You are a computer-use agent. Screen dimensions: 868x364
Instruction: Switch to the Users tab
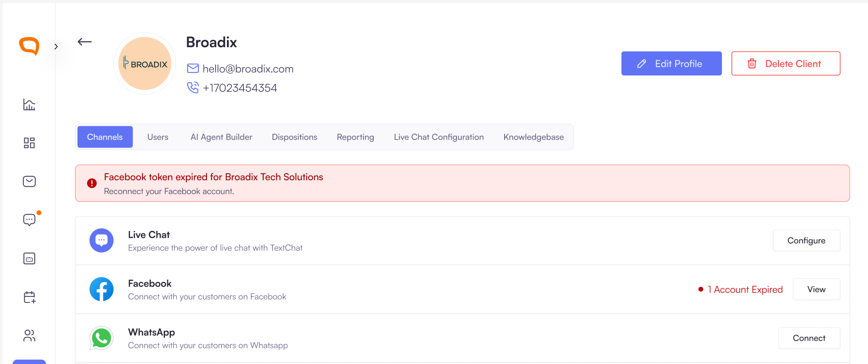[158, 137]
